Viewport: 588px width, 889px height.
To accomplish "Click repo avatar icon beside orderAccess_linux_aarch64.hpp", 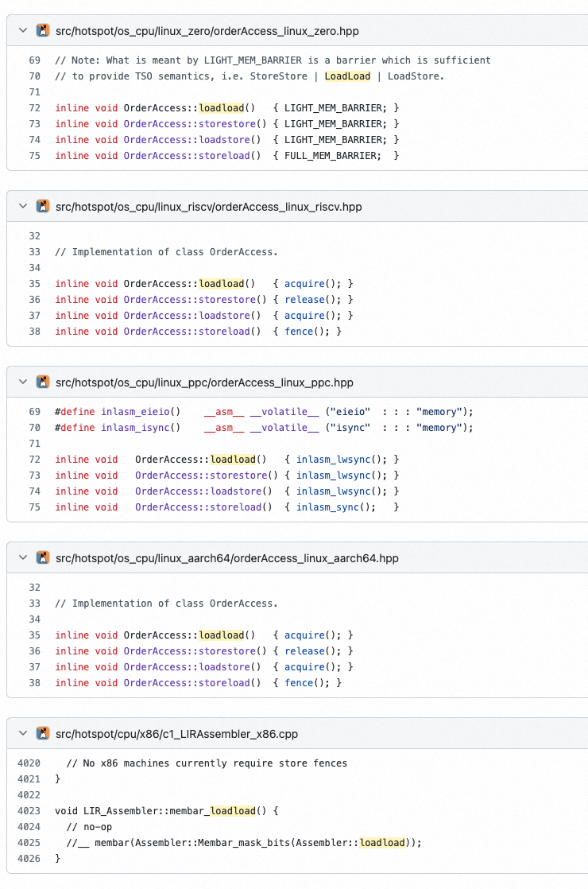I will (43, 558).
